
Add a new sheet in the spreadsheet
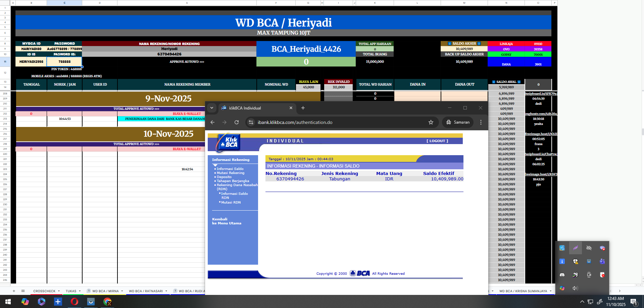point(14,291)
